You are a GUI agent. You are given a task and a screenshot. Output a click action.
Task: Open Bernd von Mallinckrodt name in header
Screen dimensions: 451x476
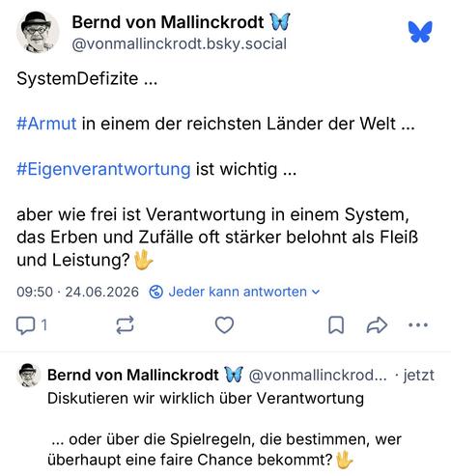click(x=168, y=22)
